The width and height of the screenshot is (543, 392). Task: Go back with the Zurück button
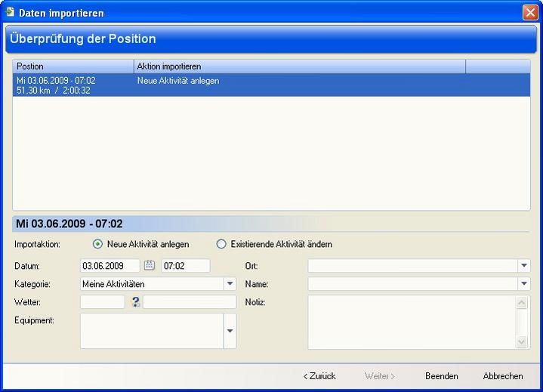[319, 375]
